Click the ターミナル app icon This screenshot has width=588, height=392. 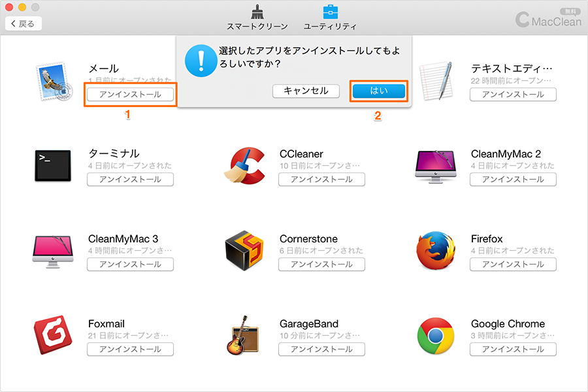53,166
